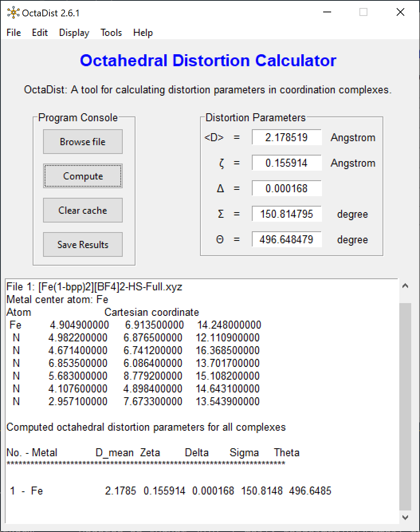Viewport: 420px width, 532px height.
Task: Open the Display menu
Action: point(74,33)
